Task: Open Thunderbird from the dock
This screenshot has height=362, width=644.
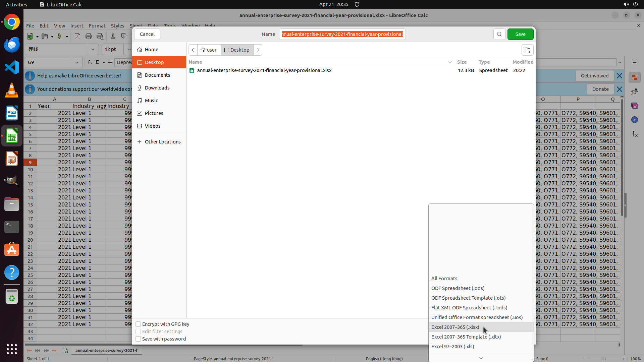Action: (x=12, y=45)
